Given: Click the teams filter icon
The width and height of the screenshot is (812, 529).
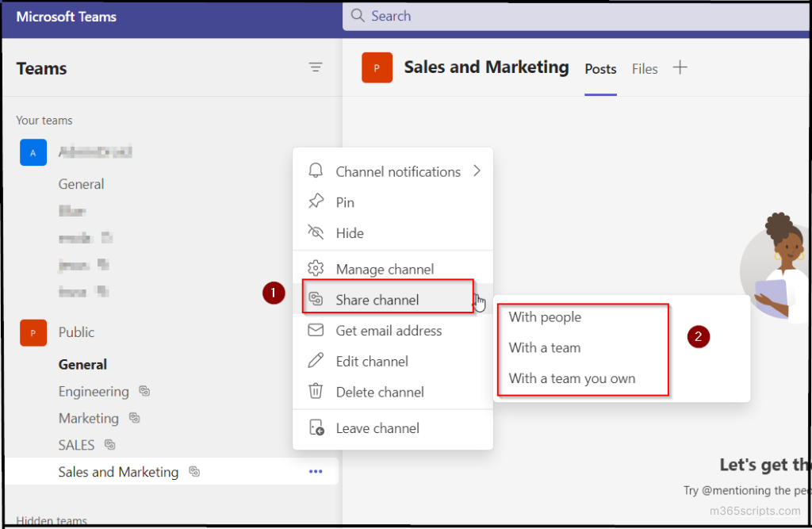Looking at the screenshot, I should (x=316, y=67).
